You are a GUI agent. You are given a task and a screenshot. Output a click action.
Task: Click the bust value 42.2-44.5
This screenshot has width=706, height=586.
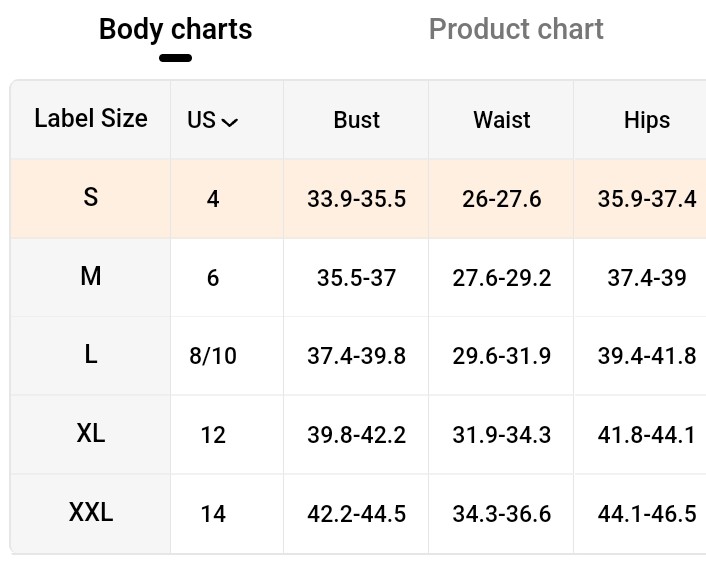pos(356,514)
